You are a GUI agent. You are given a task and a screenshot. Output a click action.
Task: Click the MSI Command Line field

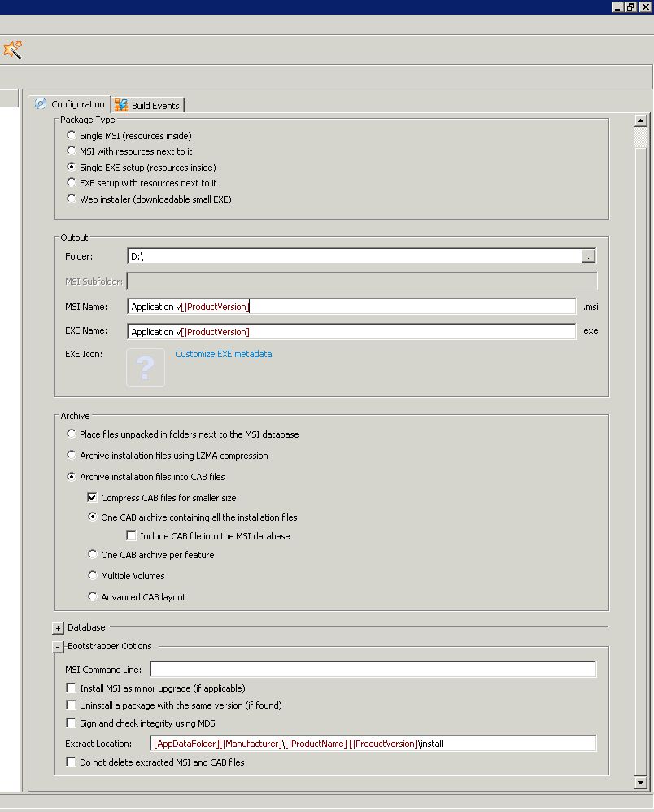coord(373,670)
